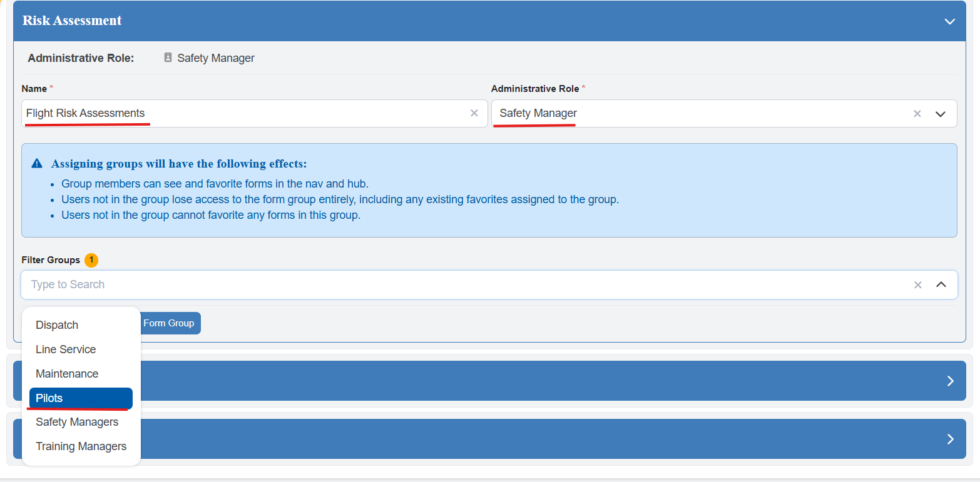Pick Maintenance in the filter dropdown
This screenshot has width=980, height=482.
pyautogui.click(x=67, y=374)
